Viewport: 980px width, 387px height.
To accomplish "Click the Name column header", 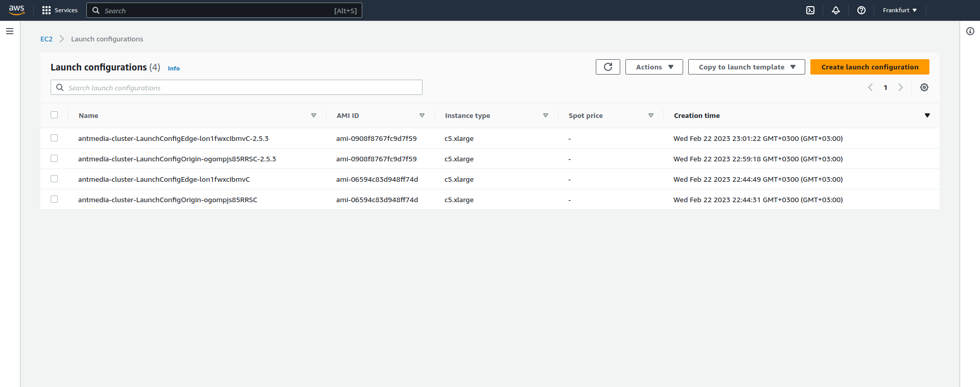I will (x=88, y=115).
